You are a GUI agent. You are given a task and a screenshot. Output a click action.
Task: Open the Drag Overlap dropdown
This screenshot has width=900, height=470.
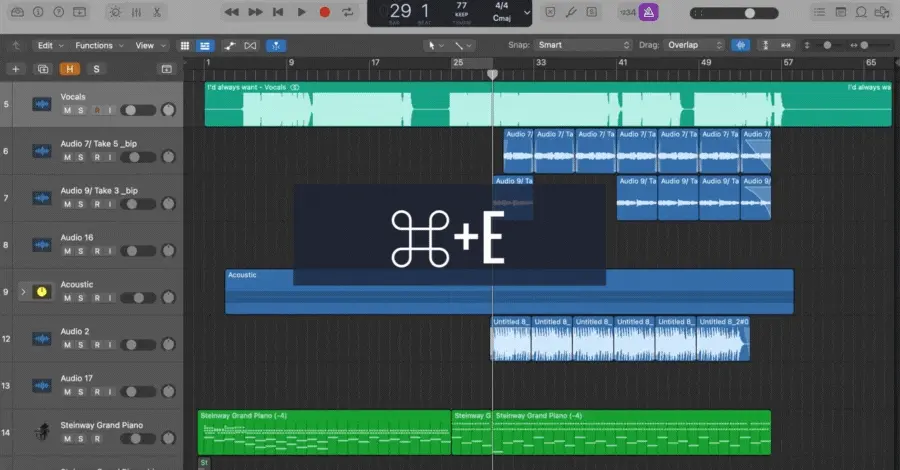pyautogui.click(x=695, y=45)
